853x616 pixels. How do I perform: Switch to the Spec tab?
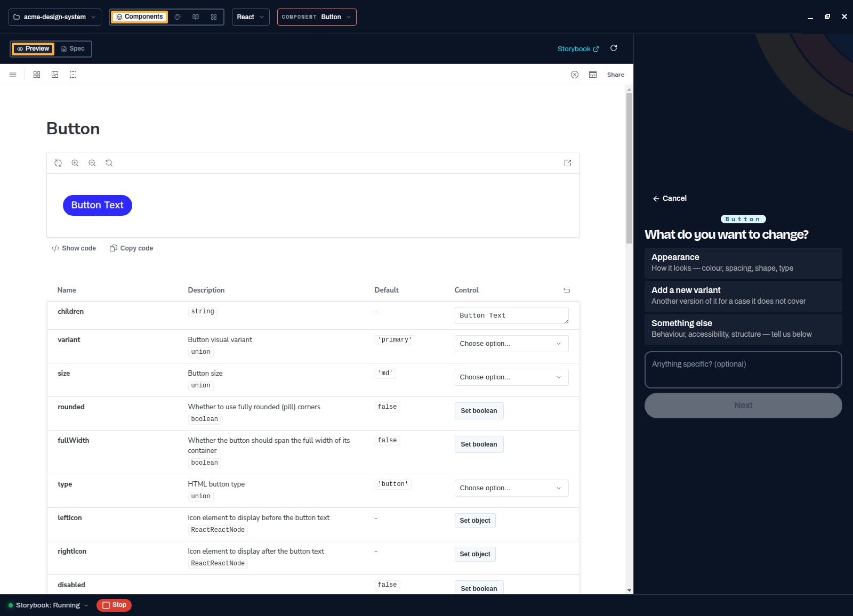pyautogui.click(x=73, y=49)
